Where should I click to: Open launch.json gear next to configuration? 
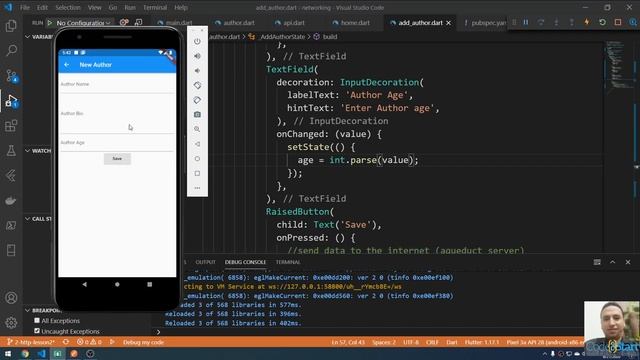124,22
